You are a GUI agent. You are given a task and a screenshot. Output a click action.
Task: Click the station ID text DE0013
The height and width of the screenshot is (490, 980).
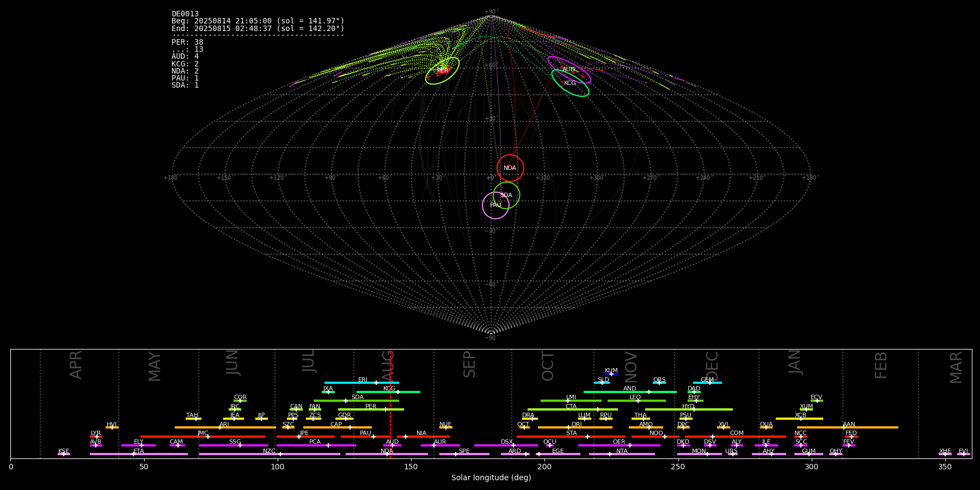(185, 14)
